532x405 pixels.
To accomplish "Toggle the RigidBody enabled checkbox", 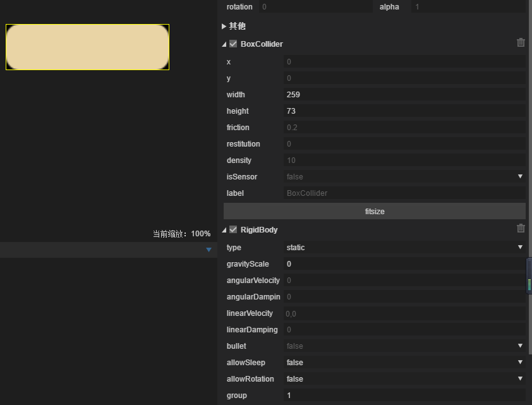I will click(x=233, y=229).
